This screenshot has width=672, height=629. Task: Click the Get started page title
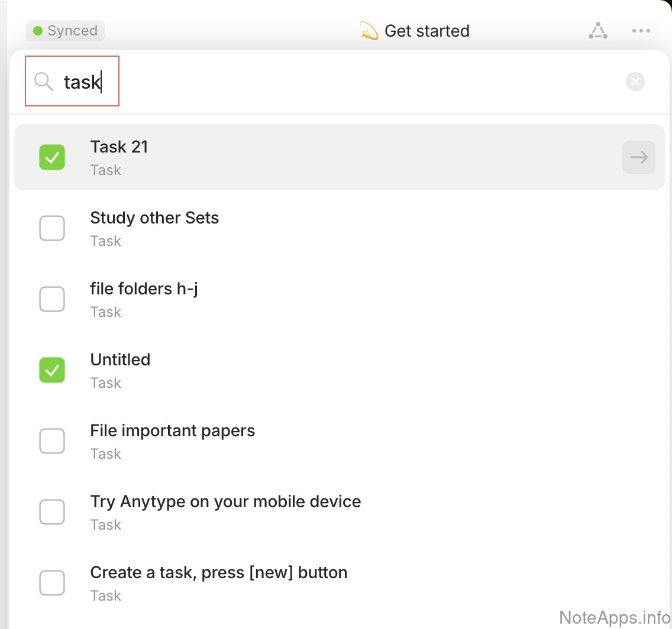pos(427,31)
